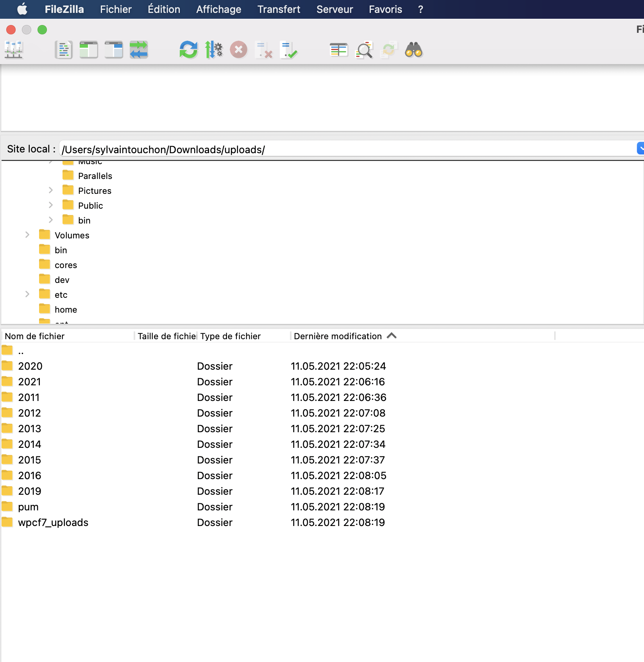Click the reconnect checkmark icon
The width and height of the screenshot is (644, 662).
(x=289, y=50)
